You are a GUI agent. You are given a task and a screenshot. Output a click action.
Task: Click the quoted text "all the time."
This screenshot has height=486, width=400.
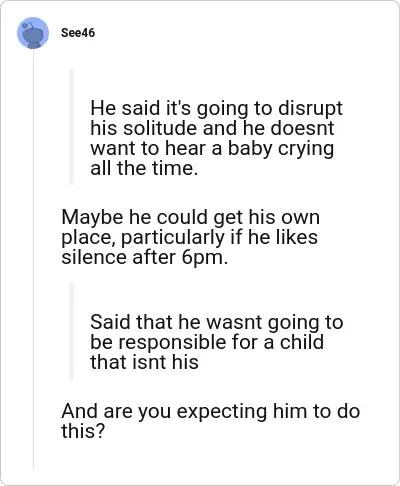[x=144, y=168]
